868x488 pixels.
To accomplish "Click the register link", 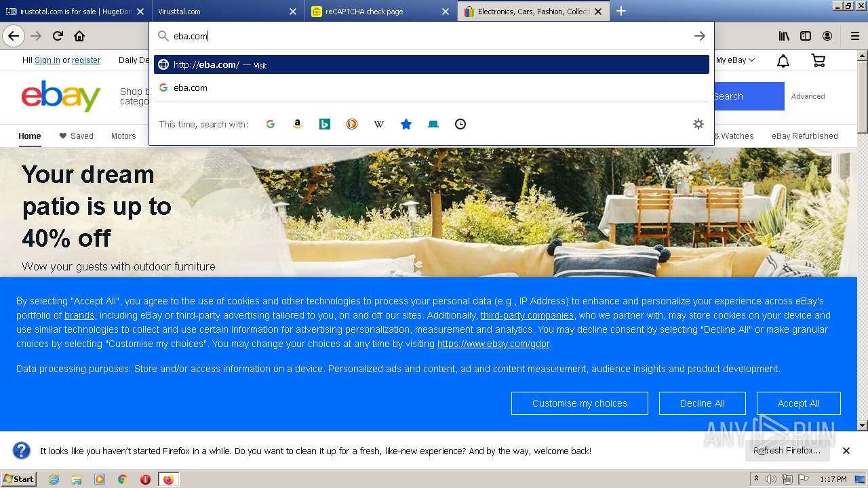I will 86,60.
